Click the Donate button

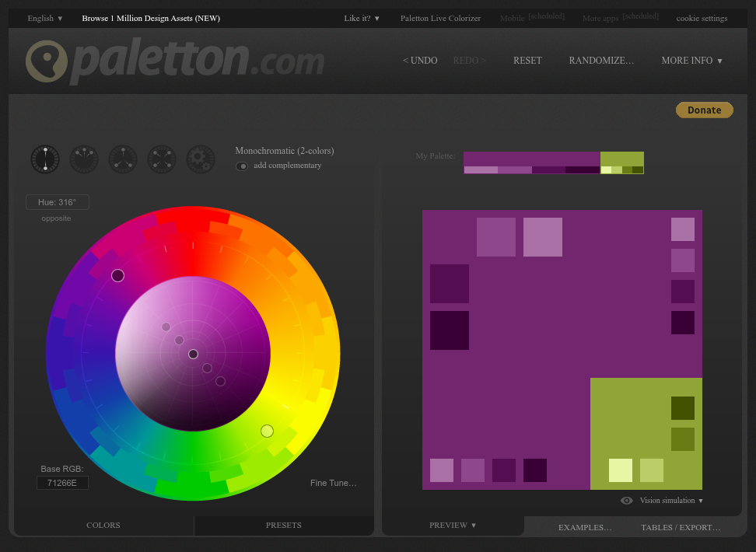(705, 110)
